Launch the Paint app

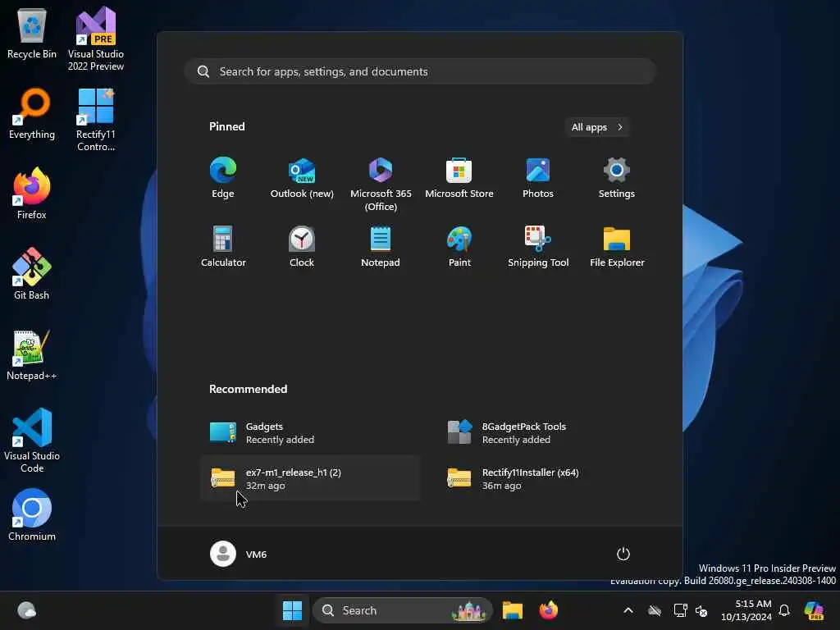(459, 246)
